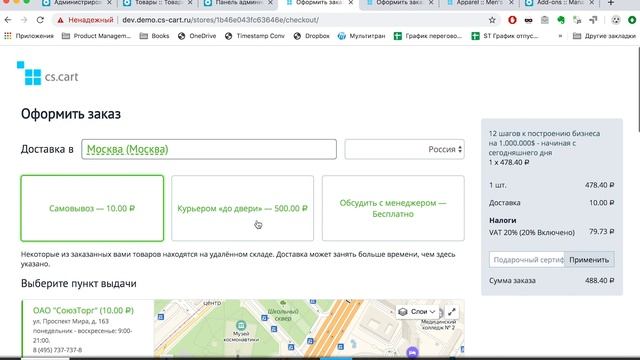
Task: Select Самовывоз — 10.00 ₽ shipping option
Action: pos(92,208)
